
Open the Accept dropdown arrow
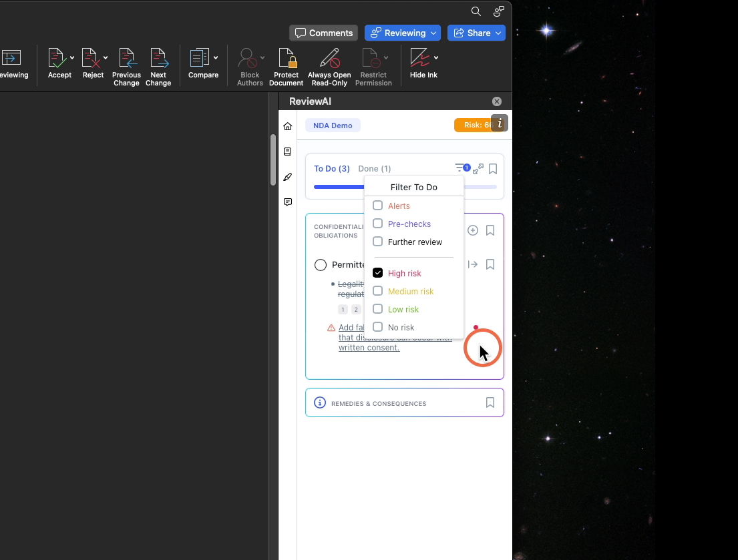pyautogui.click(x=72, y=58)
